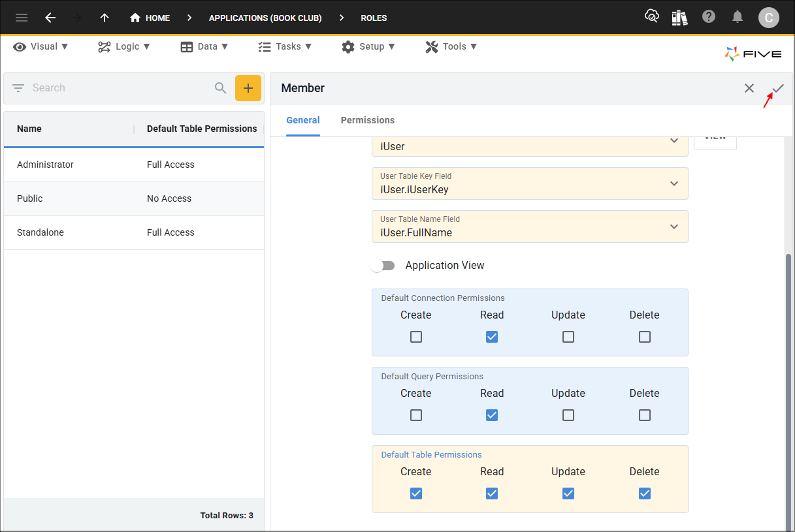
Task: Click the No Access cell for Public
Action: pyautogui.click(x=169, y=198)
